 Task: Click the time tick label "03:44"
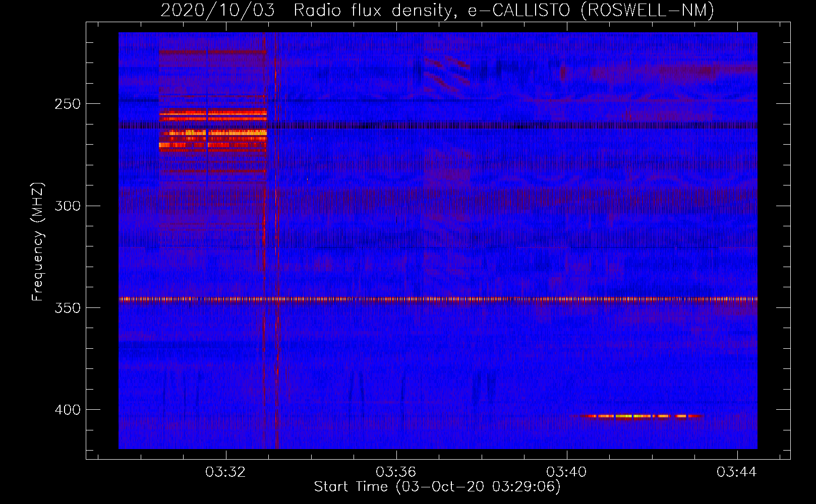(x=737, y=472)
